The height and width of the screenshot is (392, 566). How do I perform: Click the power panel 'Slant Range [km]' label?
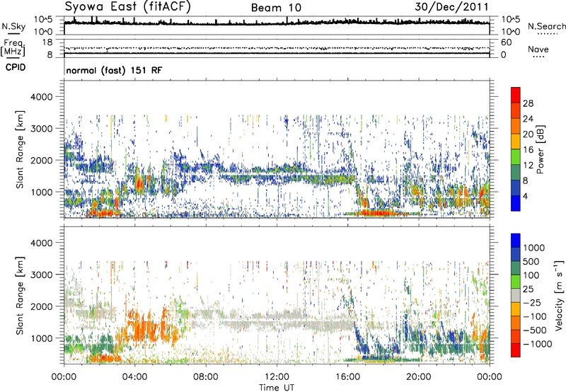click(20, 149)
